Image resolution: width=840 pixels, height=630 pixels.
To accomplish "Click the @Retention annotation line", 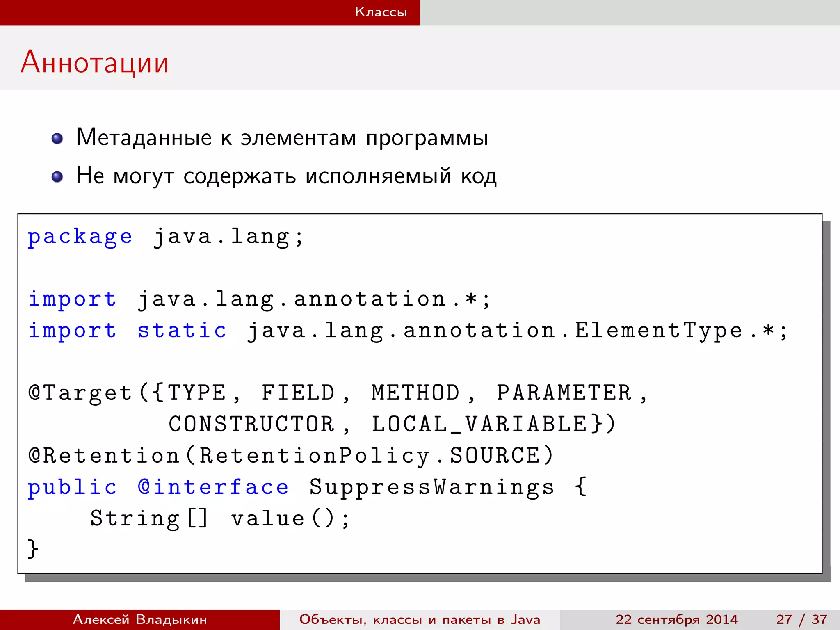I will click(x=290, y=456).
